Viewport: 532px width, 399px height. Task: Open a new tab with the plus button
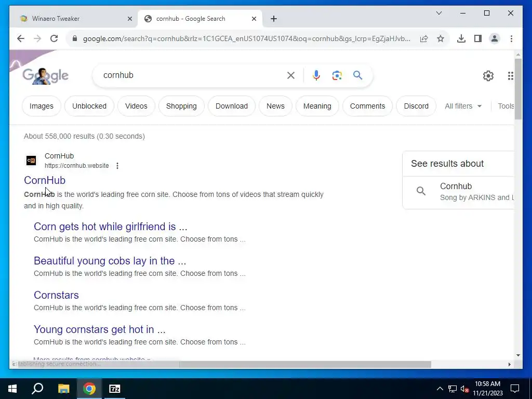[x=274, y=19]
